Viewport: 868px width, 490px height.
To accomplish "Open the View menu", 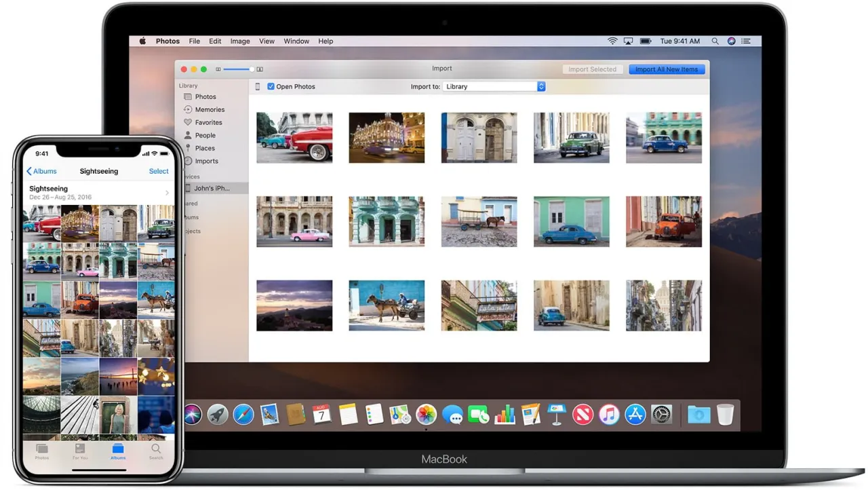I will pyautogui.click(x=267, y=41).
